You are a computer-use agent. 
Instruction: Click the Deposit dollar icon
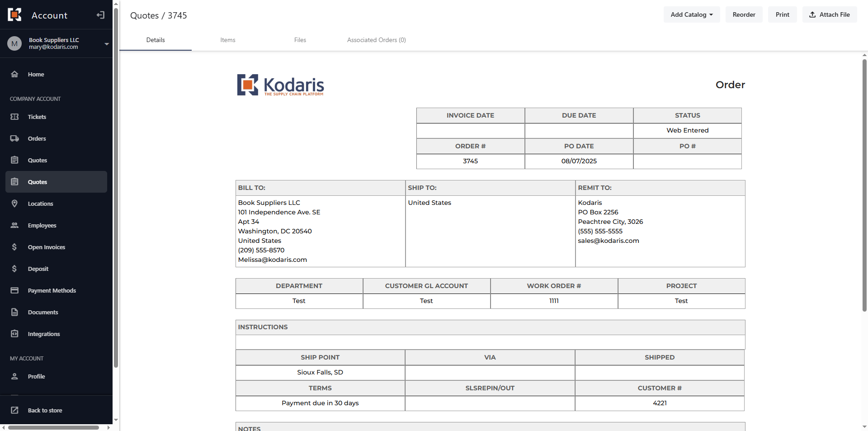point(14,269)
